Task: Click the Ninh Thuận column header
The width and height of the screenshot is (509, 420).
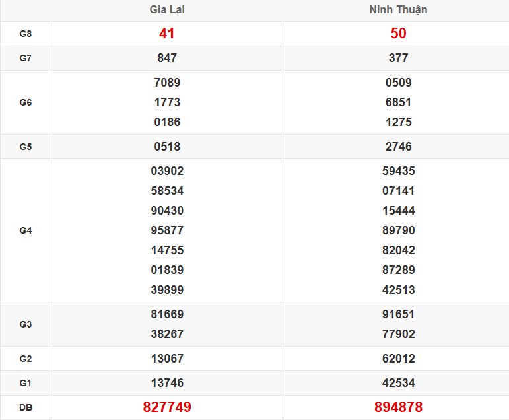Action: click(x=398, y=10)
